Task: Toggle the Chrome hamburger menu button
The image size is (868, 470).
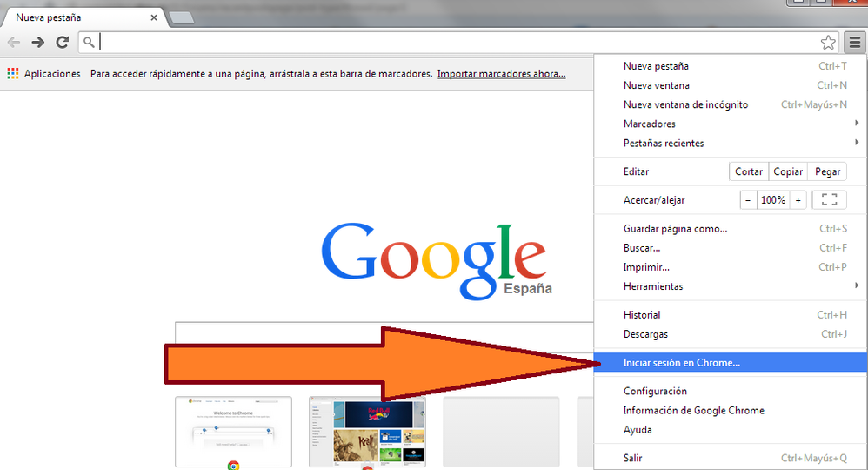Action: tap(855, 42)
